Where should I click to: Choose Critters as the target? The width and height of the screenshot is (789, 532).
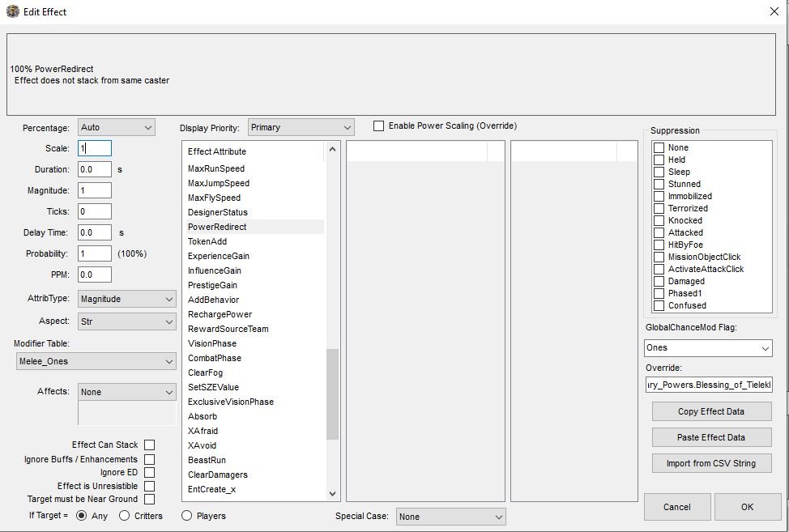point(125,516)
